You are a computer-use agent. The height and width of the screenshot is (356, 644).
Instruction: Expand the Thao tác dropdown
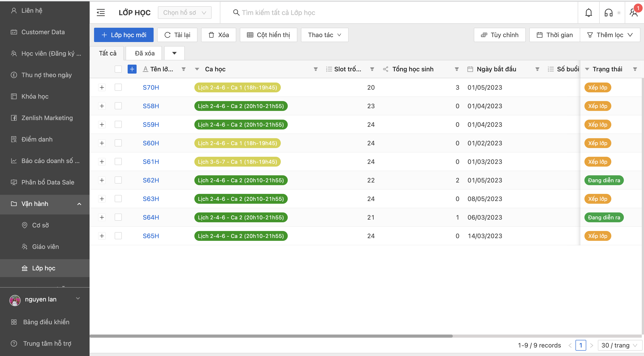pos(324,35)
